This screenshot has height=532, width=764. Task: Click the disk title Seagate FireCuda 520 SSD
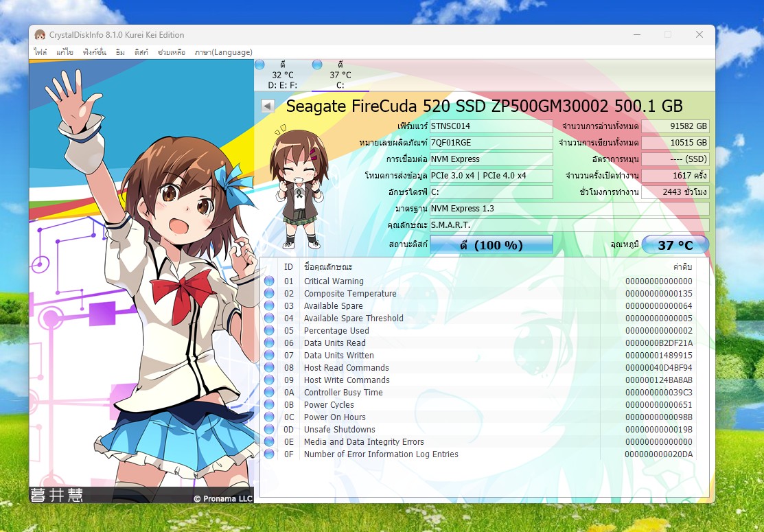(485, 106)
